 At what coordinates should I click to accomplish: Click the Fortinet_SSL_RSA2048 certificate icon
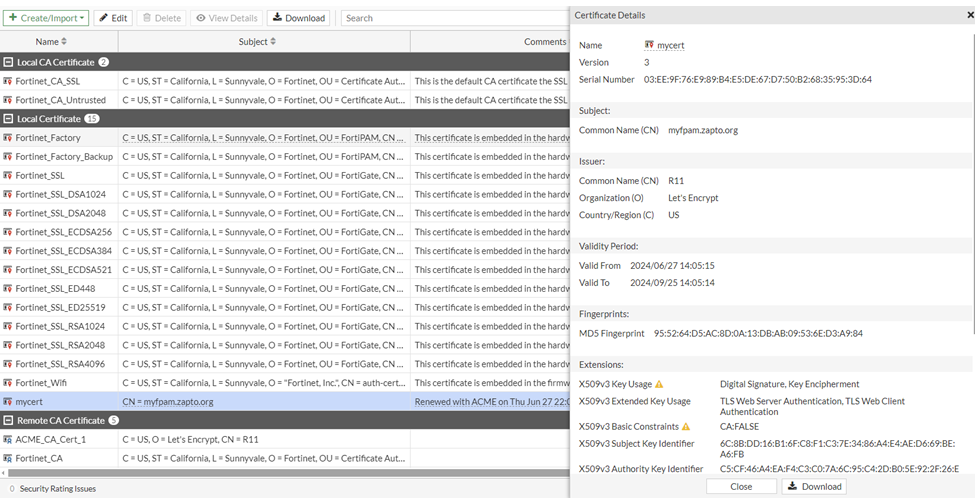point(7,345)
